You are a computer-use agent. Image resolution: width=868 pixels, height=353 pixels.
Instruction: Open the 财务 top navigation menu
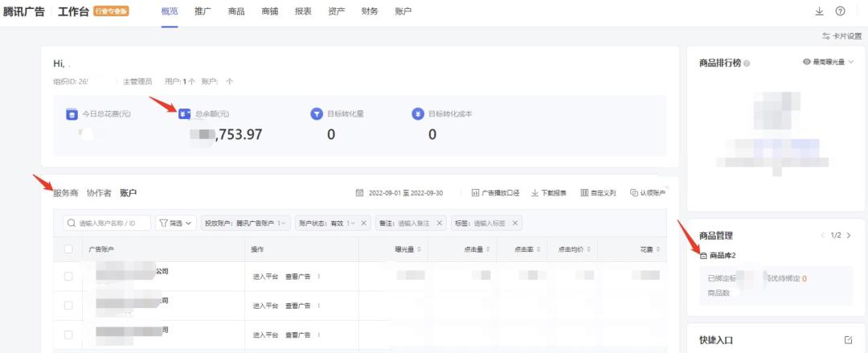[370, 11]
